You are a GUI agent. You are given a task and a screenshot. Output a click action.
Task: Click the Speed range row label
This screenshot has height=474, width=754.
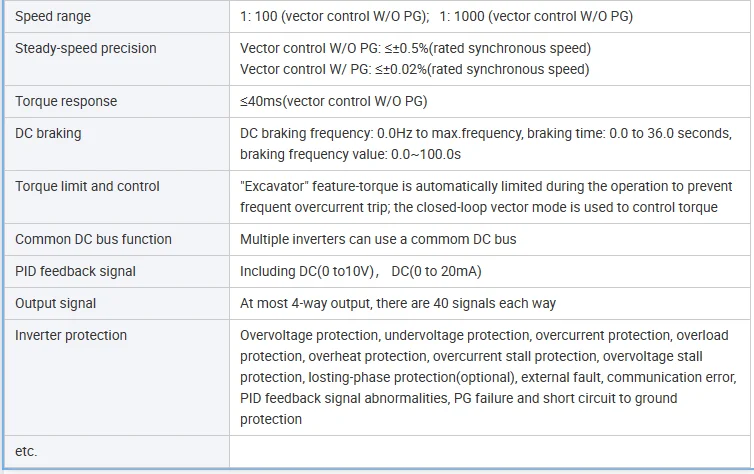(53, 16)
